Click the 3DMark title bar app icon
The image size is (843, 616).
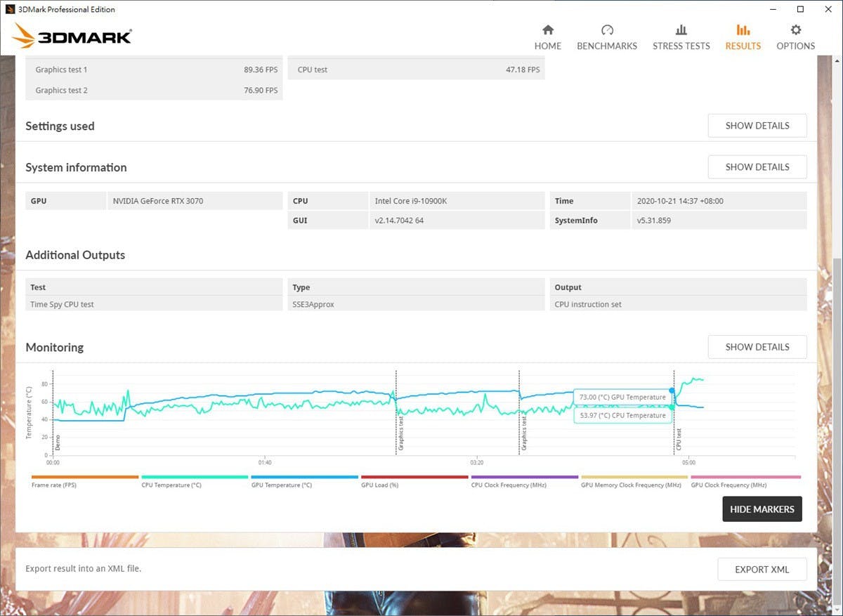(x=11, y=10)
